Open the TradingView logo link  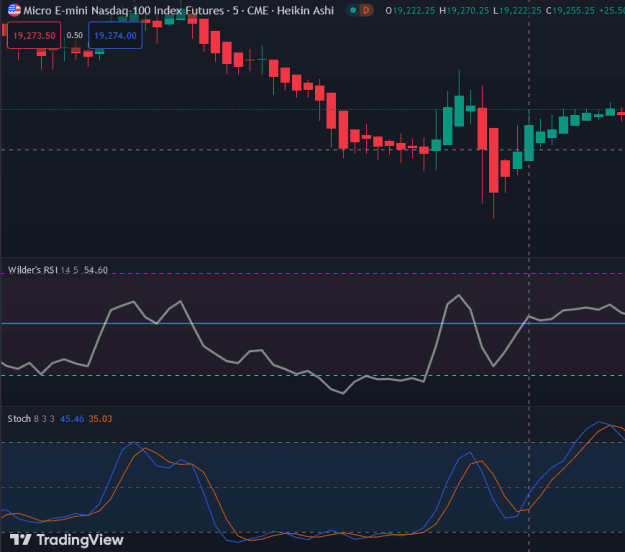tap(67, 540)
